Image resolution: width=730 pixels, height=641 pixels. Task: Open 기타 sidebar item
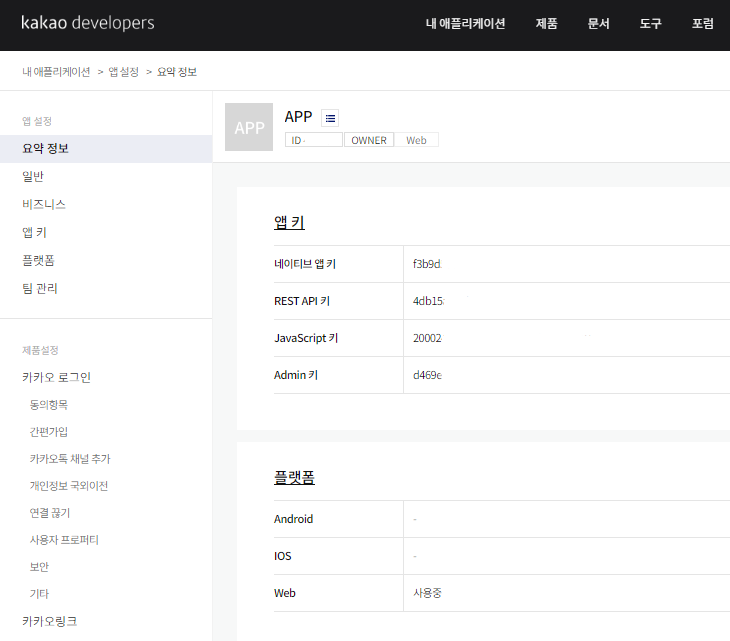pyautogui.click(x=39, y=594)
